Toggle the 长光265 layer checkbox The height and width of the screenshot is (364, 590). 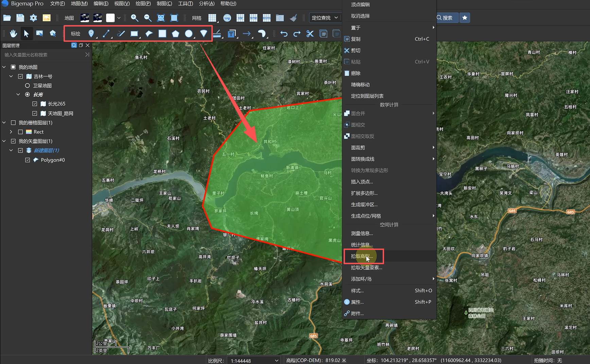(x=35, y=104)
